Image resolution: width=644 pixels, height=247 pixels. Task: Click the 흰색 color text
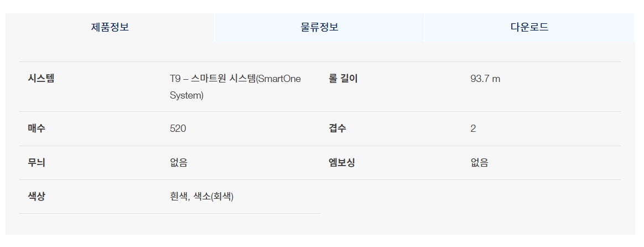pyautogui.click(x=179, y=197)
